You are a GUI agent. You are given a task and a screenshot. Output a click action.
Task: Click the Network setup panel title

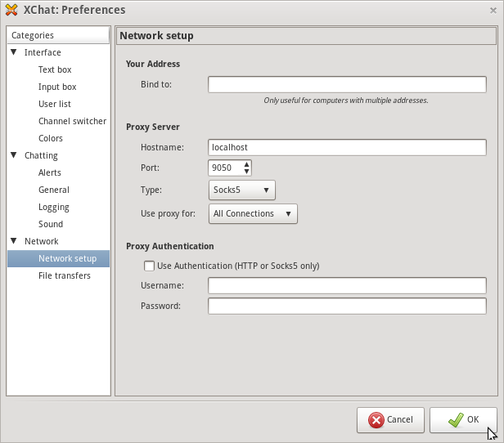[156, 36]
